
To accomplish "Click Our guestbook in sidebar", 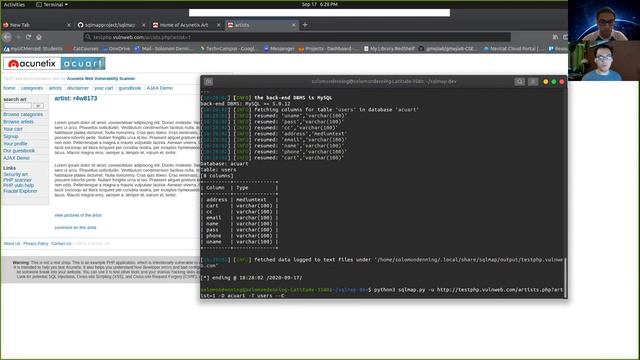I will click(19, 151).
